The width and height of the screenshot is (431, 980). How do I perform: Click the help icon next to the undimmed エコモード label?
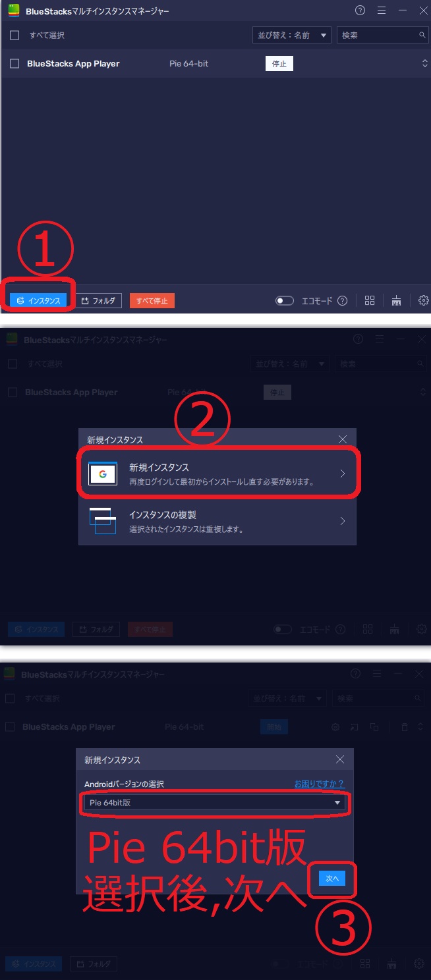coord(342,301)
